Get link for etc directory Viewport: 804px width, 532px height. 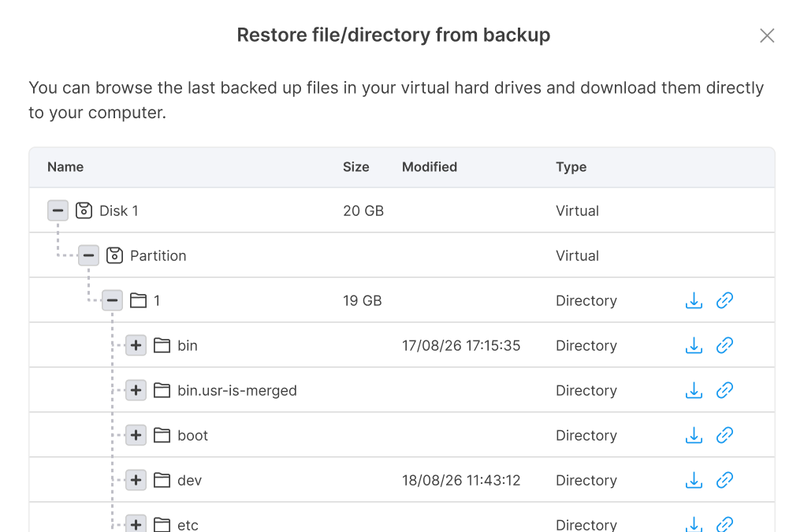pyautogui.click(x=724, y=524)
